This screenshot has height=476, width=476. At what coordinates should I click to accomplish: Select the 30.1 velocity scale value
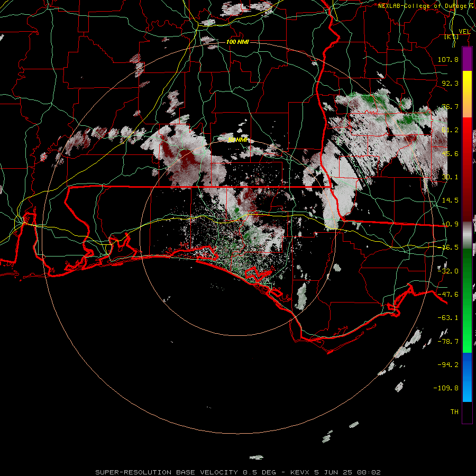coord(450,177)
